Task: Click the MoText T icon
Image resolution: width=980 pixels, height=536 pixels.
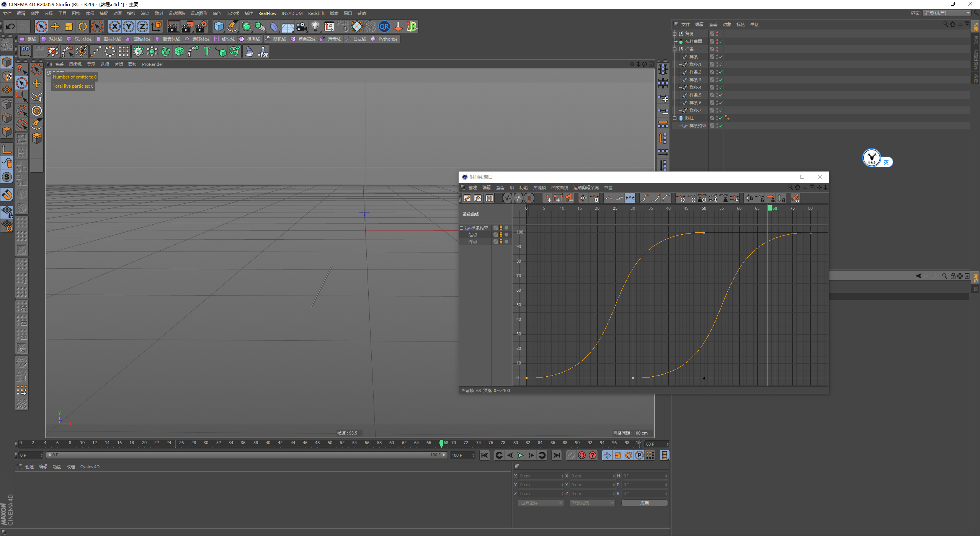Action: [207, 51]
